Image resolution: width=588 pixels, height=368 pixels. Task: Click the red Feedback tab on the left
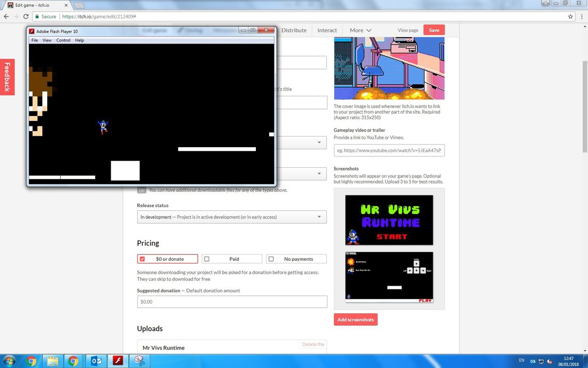(7, 77)
